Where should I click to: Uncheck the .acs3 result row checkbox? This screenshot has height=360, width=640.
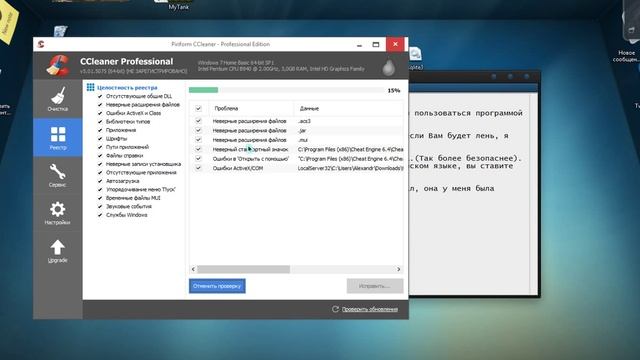click(198, 121)
